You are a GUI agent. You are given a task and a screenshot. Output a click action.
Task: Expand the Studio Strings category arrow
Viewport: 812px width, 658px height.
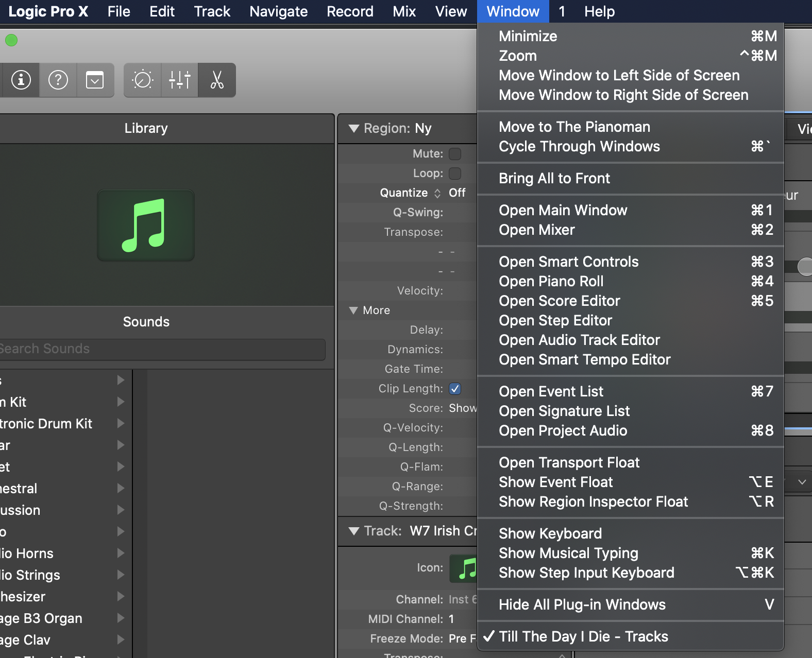[121, 575]
